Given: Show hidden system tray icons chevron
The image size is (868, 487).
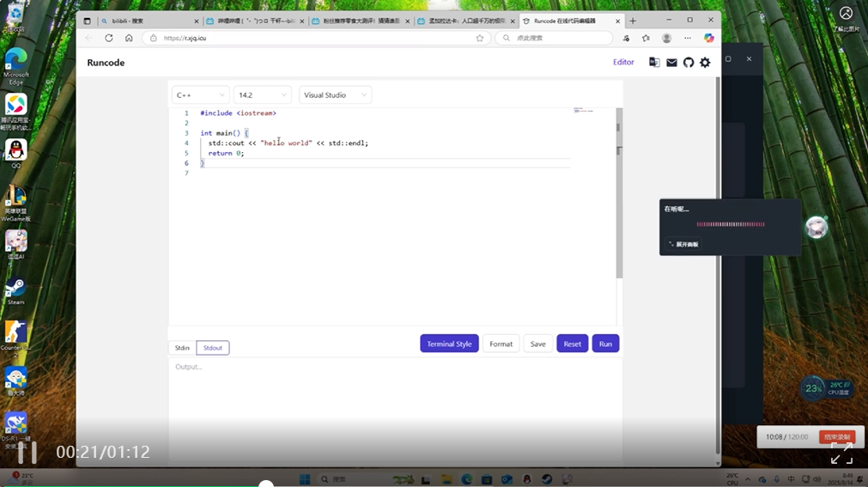Looking at the screenshot, I should click(x=748, y=479).
